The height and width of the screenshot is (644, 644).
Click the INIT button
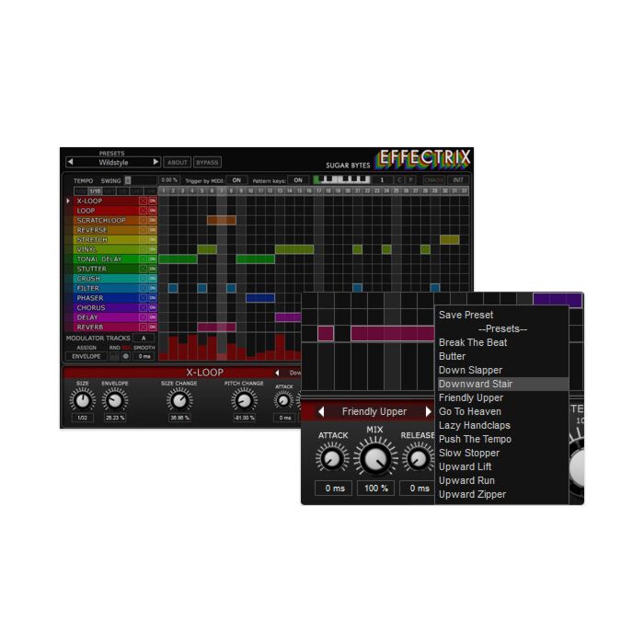click(x=458, y=180)
